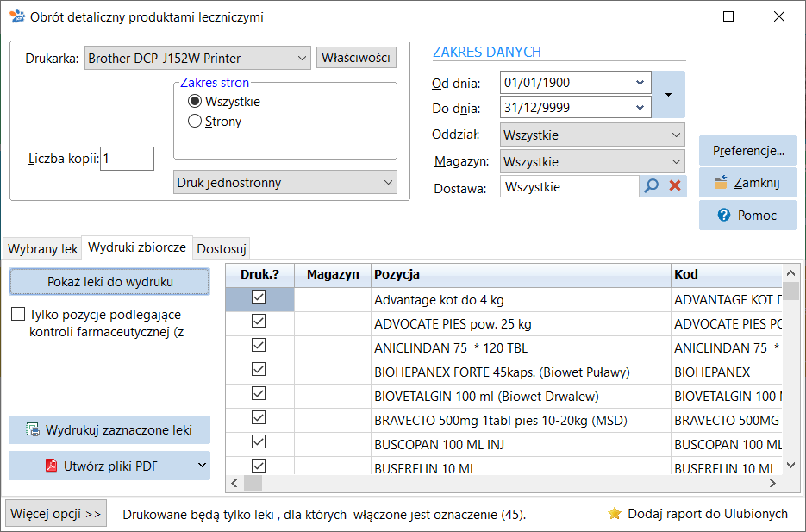The image size is (806, 532).
Task: Click the vertical scrollbar up arrow
Action: (791, 273)
